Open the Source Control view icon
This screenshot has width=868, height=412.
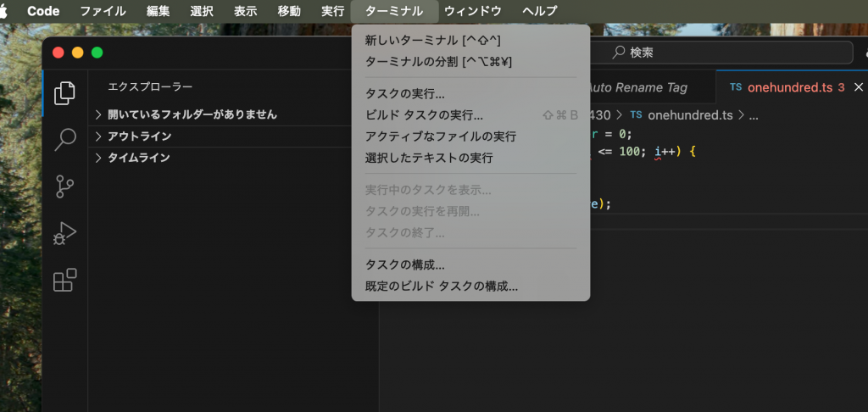coord(64,187)
